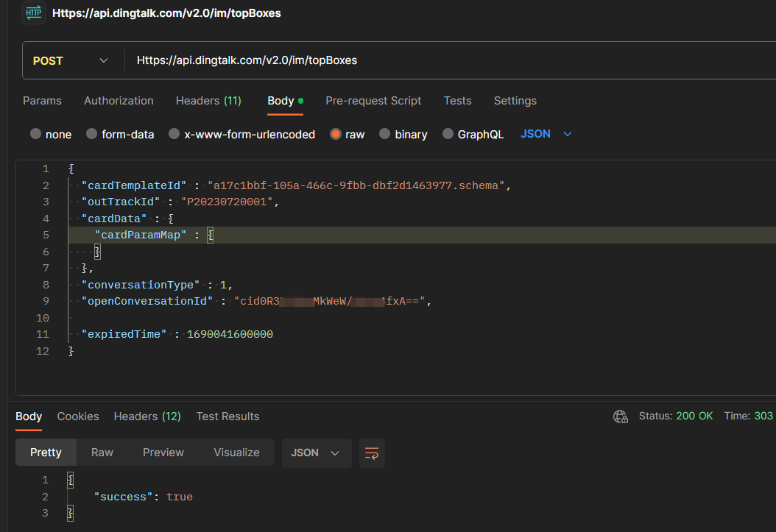The width and height of the screenshot is (776, 532).
Task: Click the request title at the top
Action: point(166,13)
